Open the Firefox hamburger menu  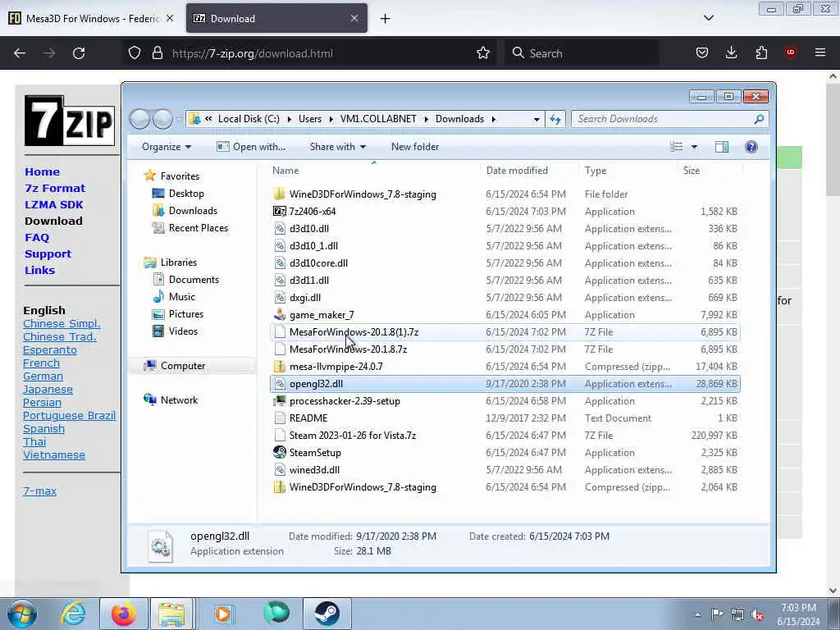[x=820, y=52]
